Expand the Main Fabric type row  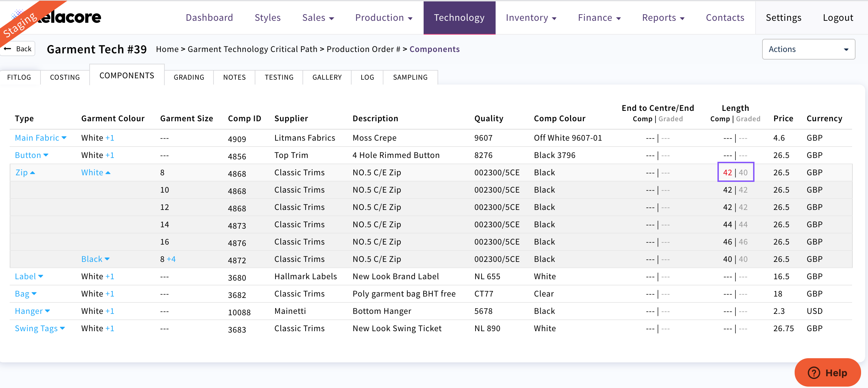(40, 138)
